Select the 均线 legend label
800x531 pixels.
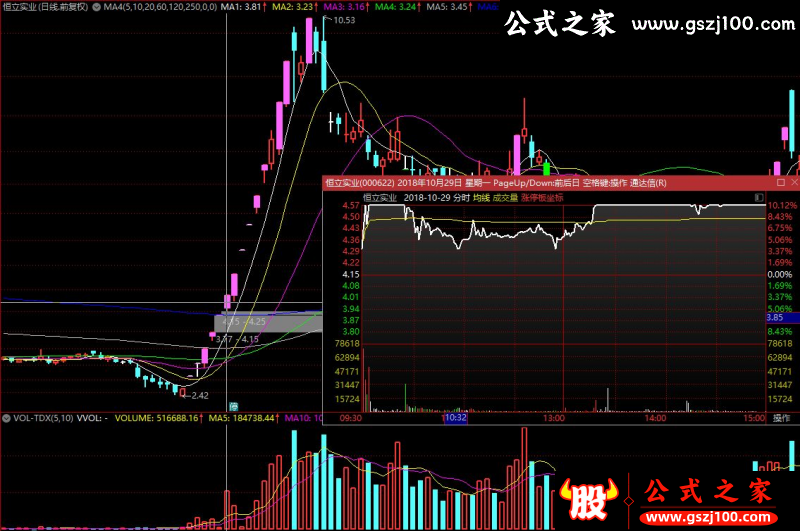coord(481,198)
